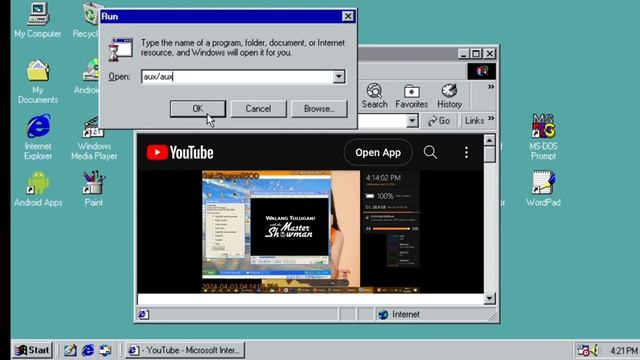The image size is (640, 360).
Task: Expand the Open combo box dropdown
Action: click(339, 77)
